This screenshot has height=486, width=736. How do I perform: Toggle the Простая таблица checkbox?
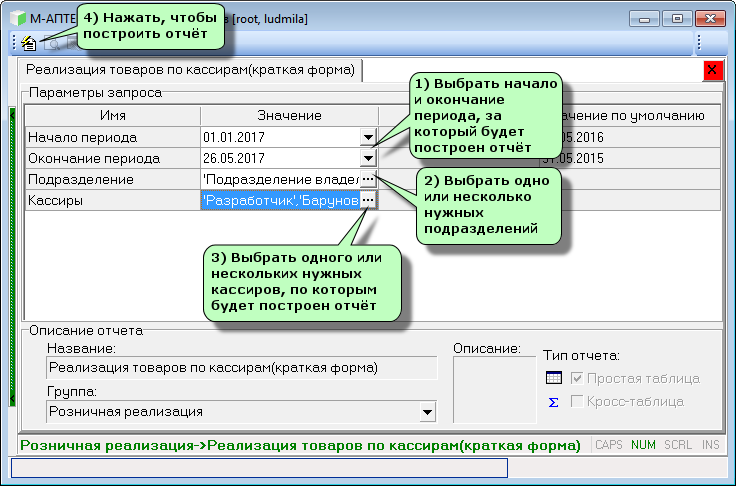coord(577,378)
